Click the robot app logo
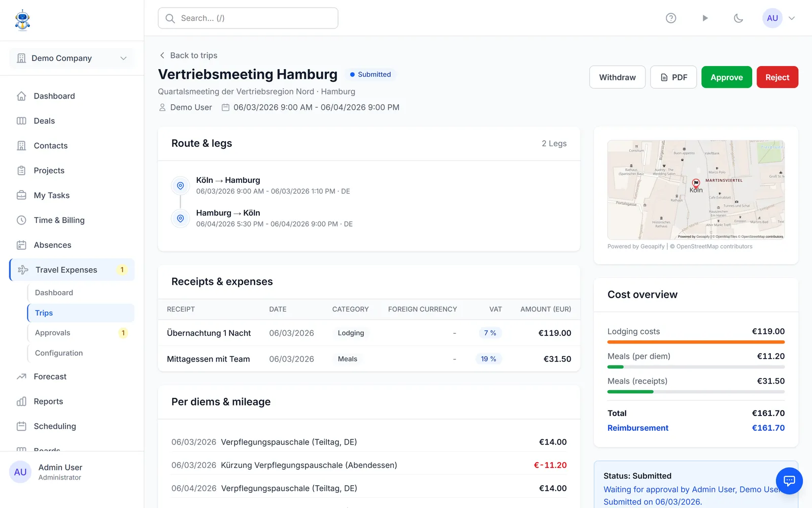 point(22,20)
